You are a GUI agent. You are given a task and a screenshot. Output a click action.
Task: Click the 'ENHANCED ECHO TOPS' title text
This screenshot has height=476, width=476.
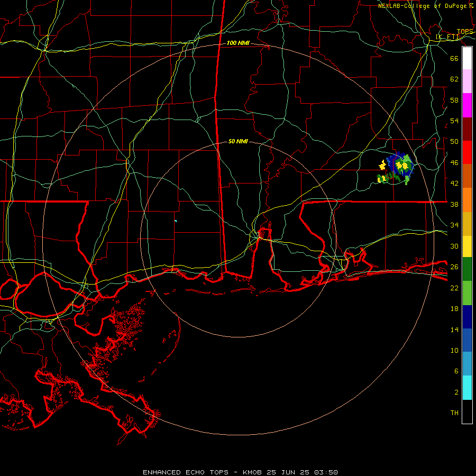pyautogui.click(x=186, y=472)
